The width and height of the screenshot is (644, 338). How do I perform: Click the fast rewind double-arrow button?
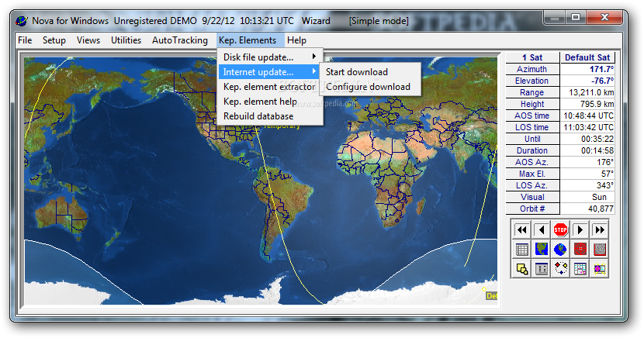(x=521, y=229)
